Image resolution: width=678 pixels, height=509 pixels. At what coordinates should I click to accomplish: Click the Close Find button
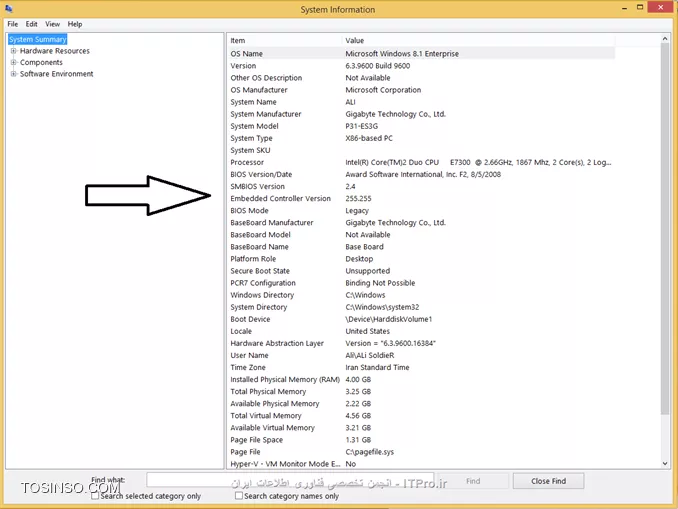pyautogui.click(x=548, y=481)
